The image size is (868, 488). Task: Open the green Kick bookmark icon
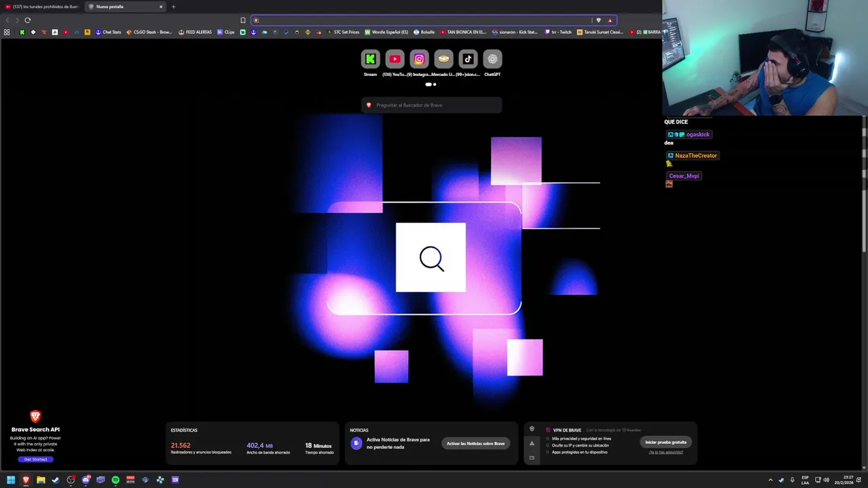point(22,32)
